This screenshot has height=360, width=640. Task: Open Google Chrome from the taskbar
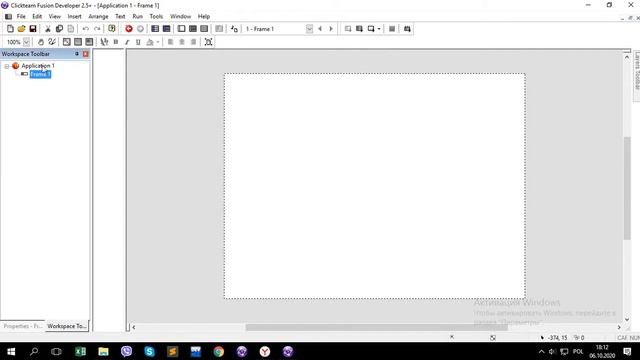pyautogui.click(x=219, y=351)
